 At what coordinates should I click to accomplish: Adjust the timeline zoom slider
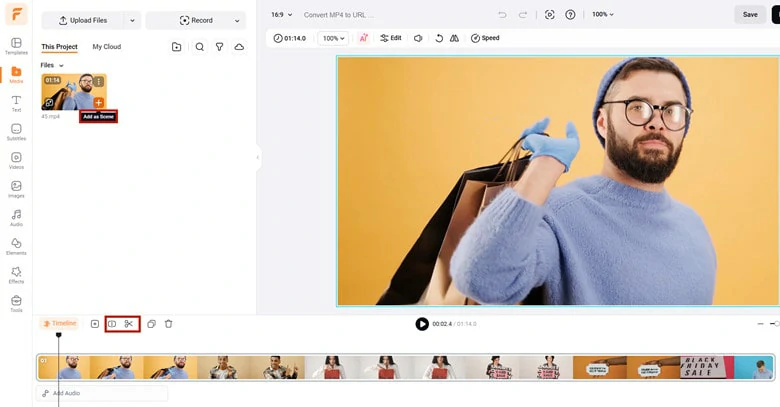coord(776,324)
